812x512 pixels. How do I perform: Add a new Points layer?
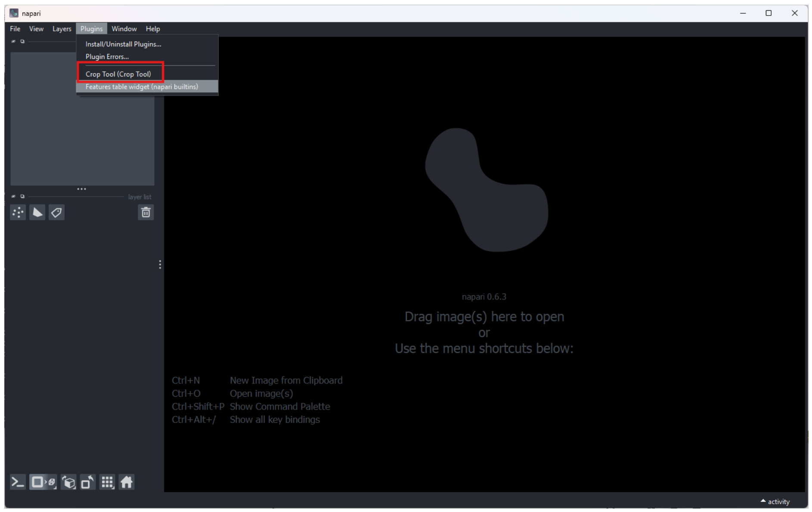tap(18, 212)
